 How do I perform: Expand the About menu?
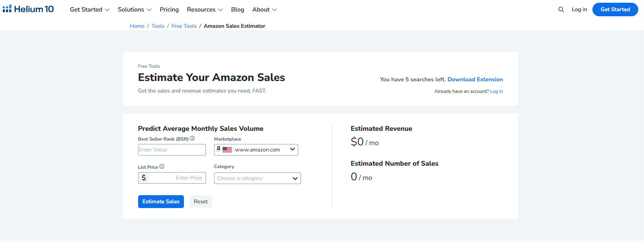(265, 9)
